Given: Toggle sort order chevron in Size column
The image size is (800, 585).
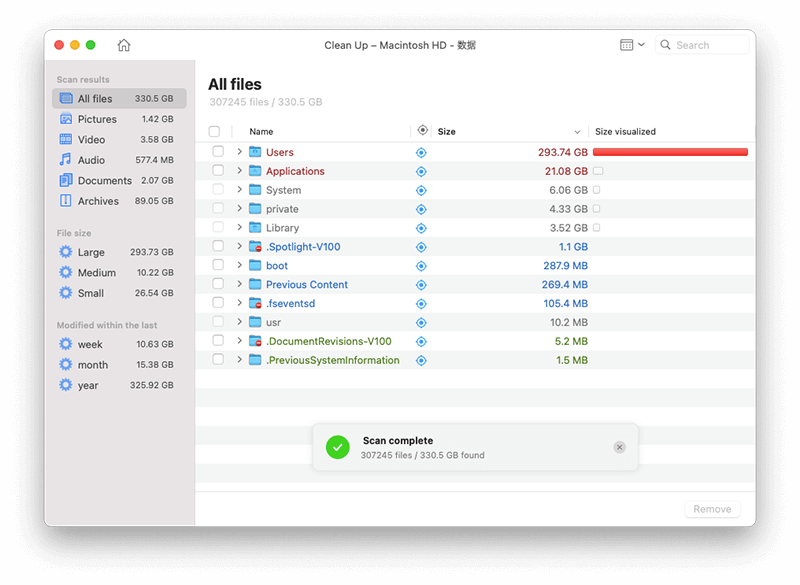Looking at the screenshot, I should (577, 132).
